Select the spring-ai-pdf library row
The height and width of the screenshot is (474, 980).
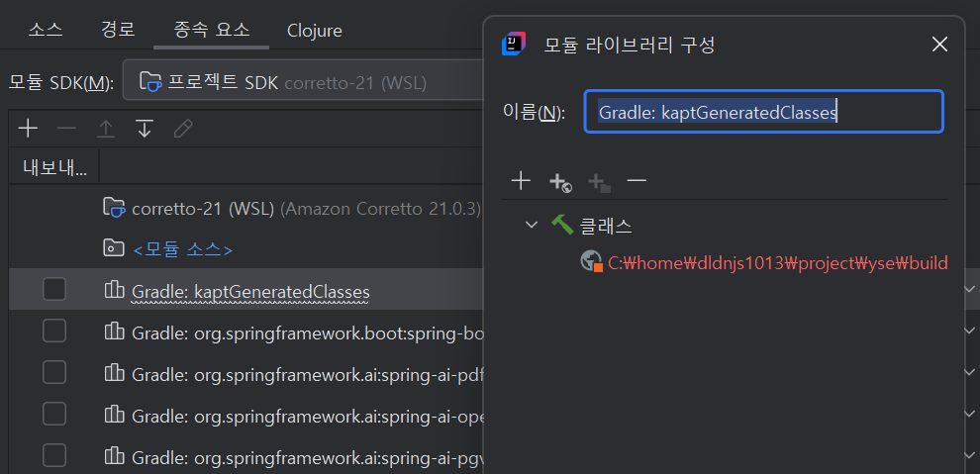pyautogui.click(x=245, y=373)
